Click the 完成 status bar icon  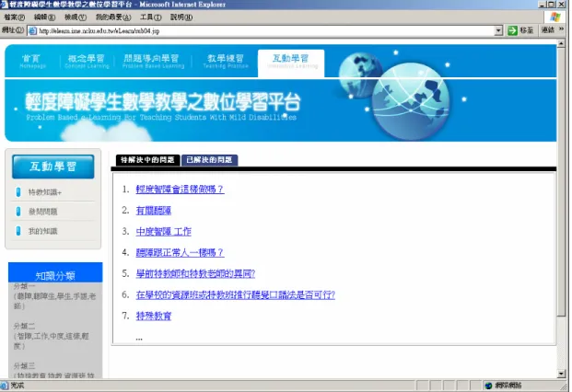click(5, 386)
